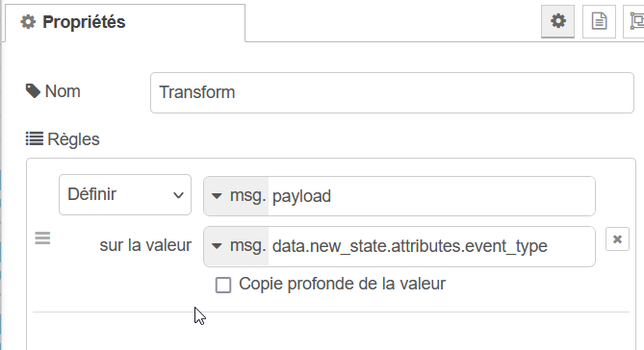Screen dimensions: 644x350
Task: Open the msg. type selector for payload
Action: 237,196
